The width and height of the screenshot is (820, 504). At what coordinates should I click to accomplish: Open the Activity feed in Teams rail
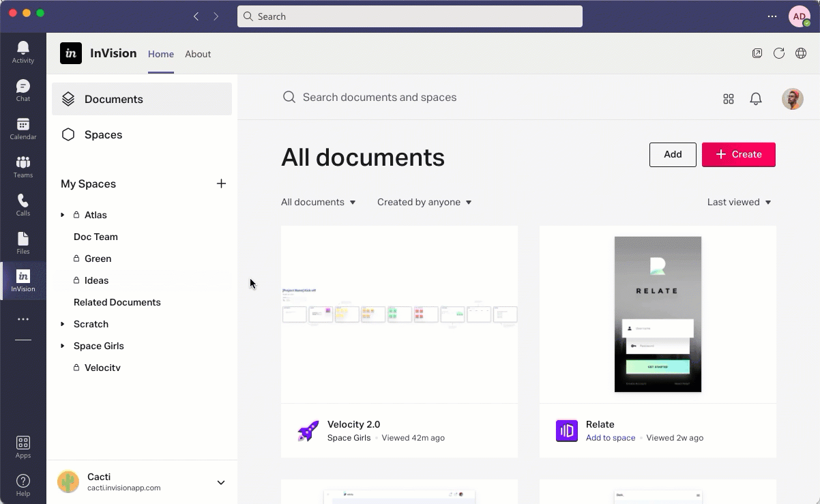(23, 48)
